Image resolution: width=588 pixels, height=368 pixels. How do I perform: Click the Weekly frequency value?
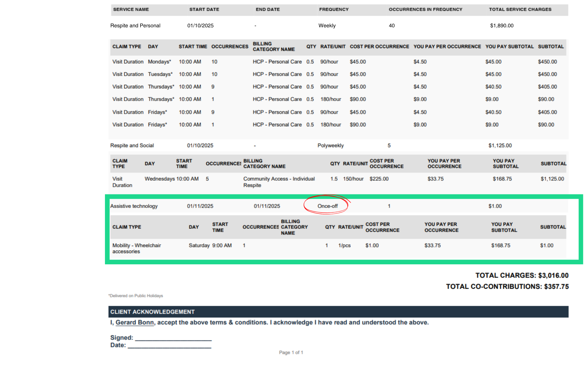coord(327,26)
